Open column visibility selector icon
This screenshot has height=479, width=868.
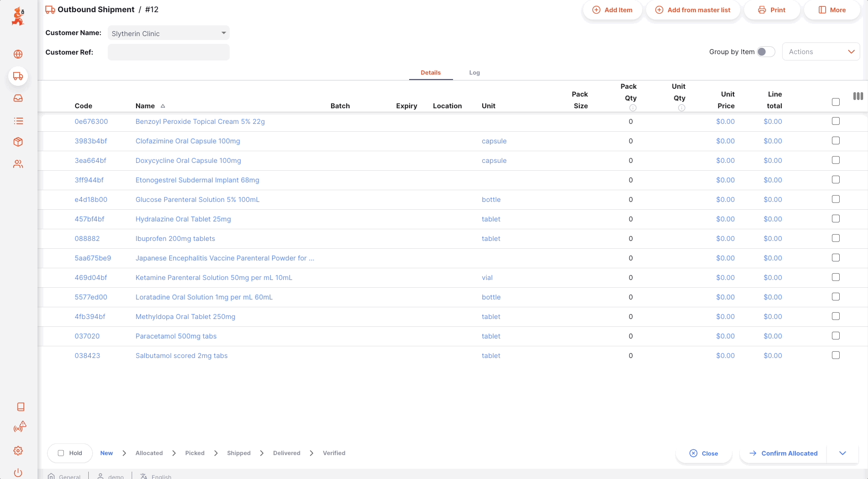(858, 97)
